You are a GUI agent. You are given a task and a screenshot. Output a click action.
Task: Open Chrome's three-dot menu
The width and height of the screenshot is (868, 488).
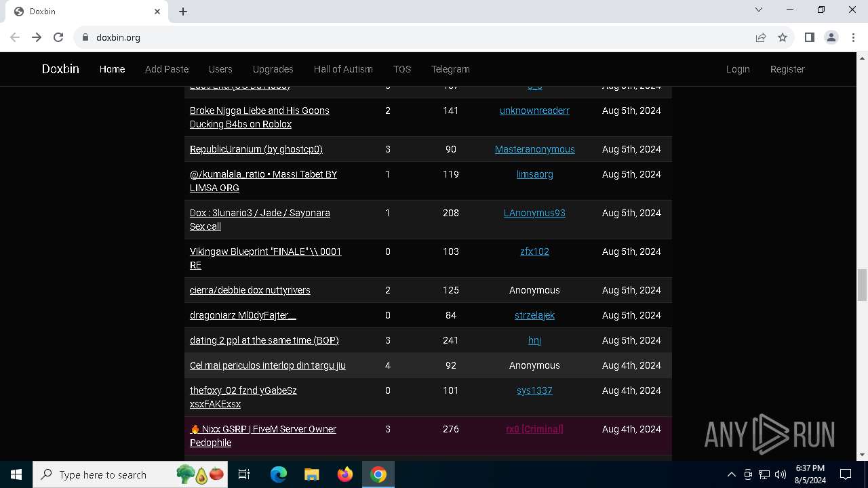[853, 37]
